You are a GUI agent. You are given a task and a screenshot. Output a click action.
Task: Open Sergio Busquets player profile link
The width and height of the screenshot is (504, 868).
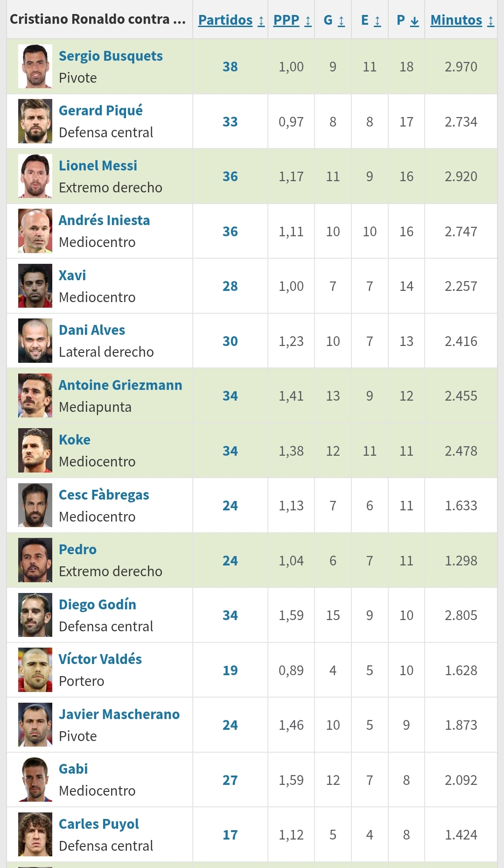[x=111, y=56]
